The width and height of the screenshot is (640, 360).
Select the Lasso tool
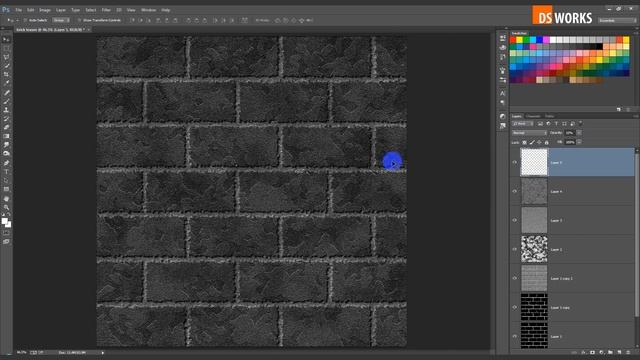pos(6,57)
